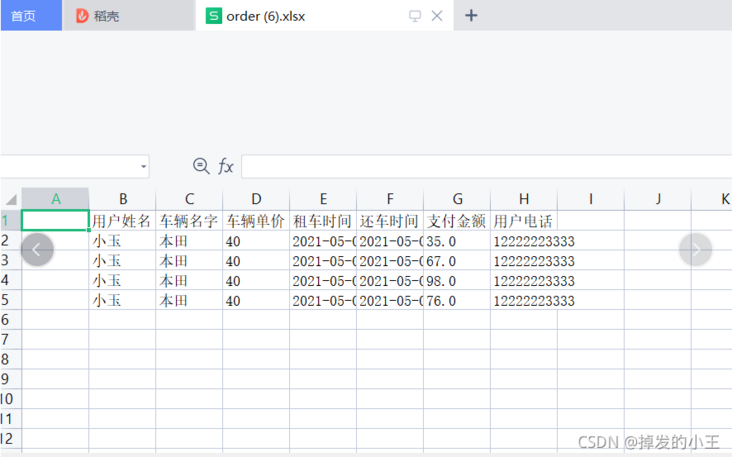Click cell containing 用户姓名
Viewport: 732px width, 457px height.
(122, 221)
